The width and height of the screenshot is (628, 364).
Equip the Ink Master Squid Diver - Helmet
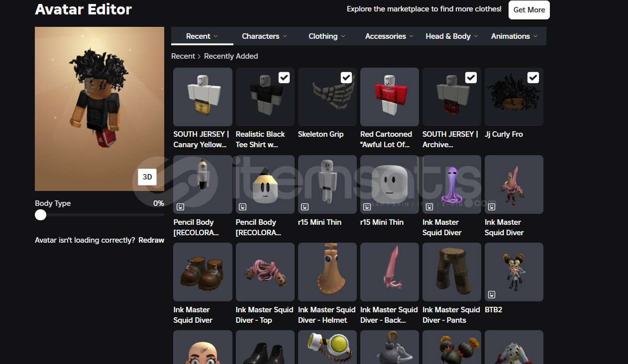327,272
